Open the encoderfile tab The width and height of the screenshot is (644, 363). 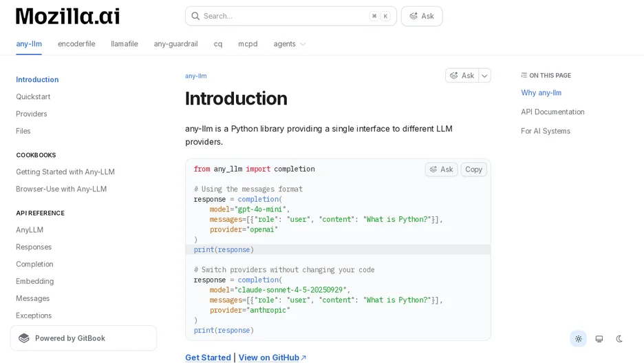76,44
